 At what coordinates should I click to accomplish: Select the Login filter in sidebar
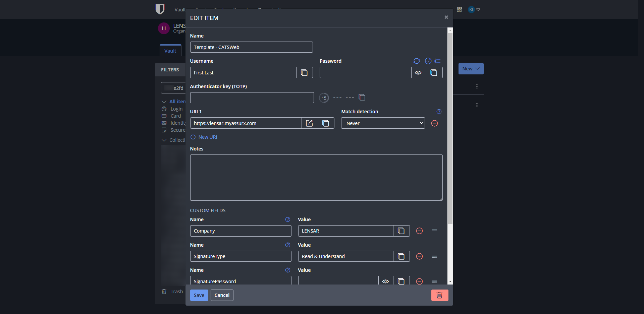[x=176, y=109]
